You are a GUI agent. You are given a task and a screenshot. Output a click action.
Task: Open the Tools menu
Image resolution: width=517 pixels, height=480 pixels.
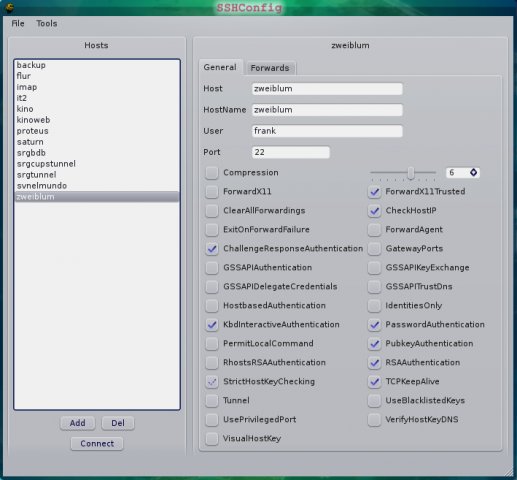tap(47, 23)
